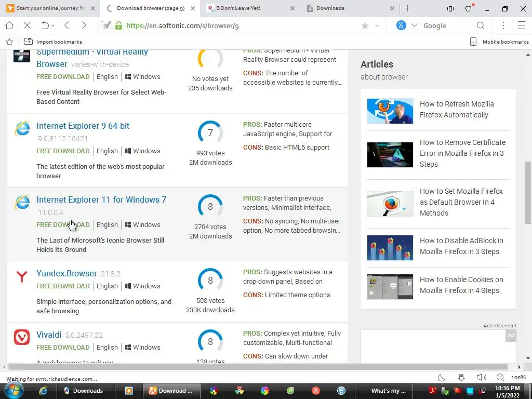Click thumbnail for Disable AdBlock article
Viewport: 532px width, 399px height.
point(390,248)
